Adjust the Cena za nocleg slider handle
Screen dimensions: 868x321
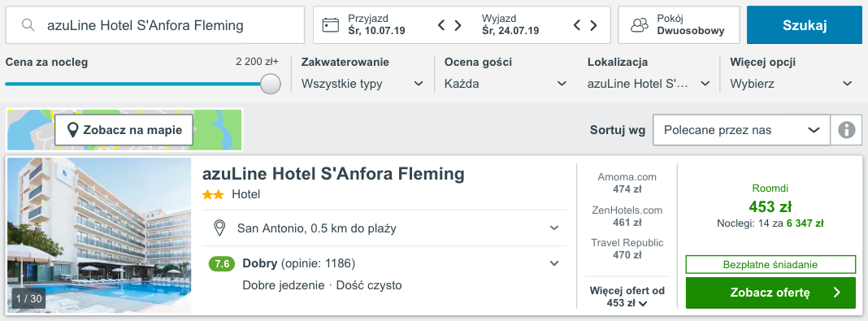(270, 85)
